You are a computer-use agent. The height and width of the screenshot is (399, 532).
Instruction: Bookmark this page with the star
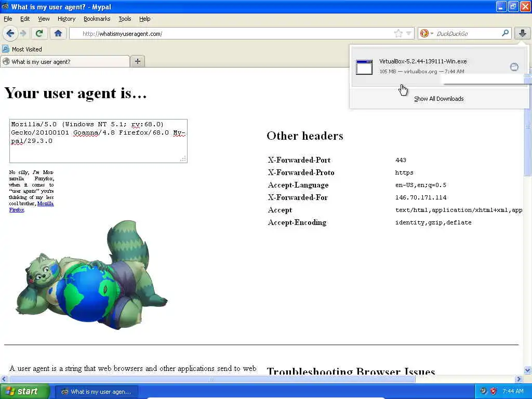tap(398, 33)
